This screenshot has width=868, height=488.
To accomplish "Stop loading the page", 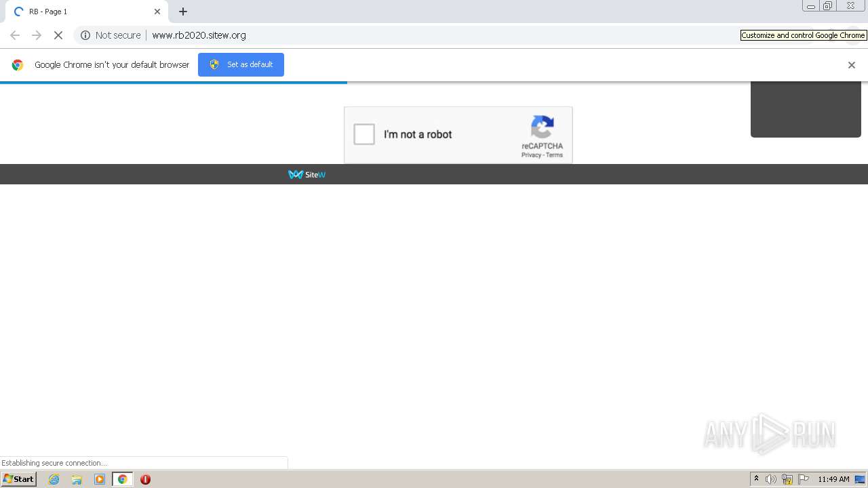I will click(58, 35).
